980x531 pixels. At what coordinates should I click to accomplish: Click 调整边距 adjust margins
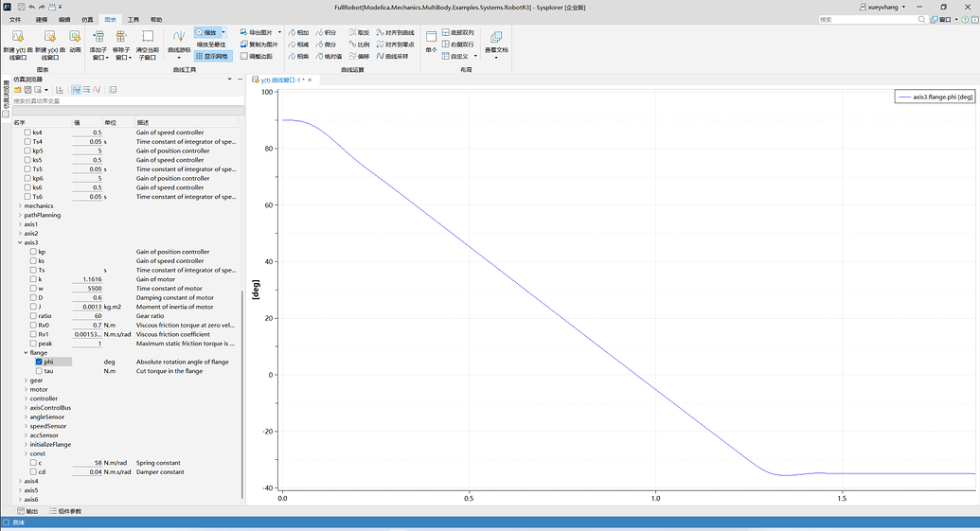click(257, 56)
